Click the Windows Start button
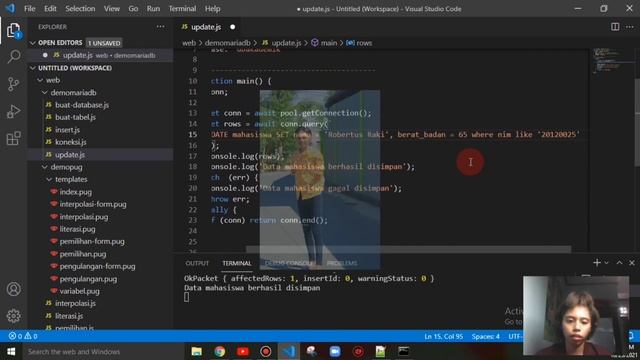The image size is (640, 360). click(11, 351)
